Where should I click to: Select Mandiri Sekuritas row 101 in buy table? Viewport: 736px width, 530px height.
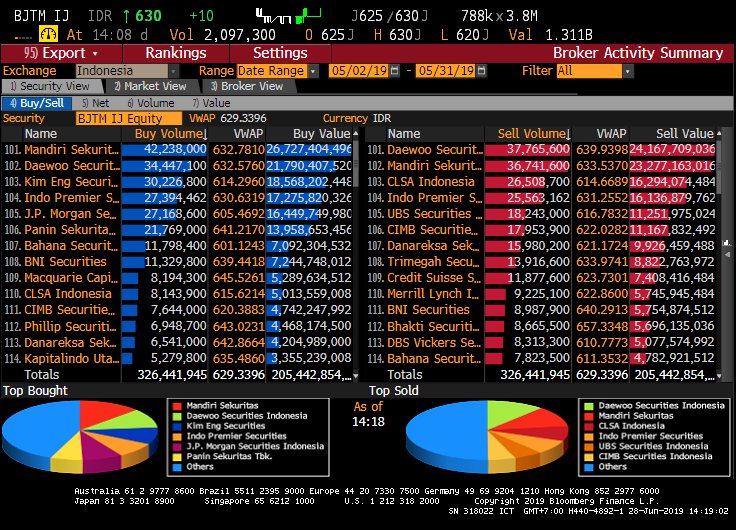pos(177,150)
